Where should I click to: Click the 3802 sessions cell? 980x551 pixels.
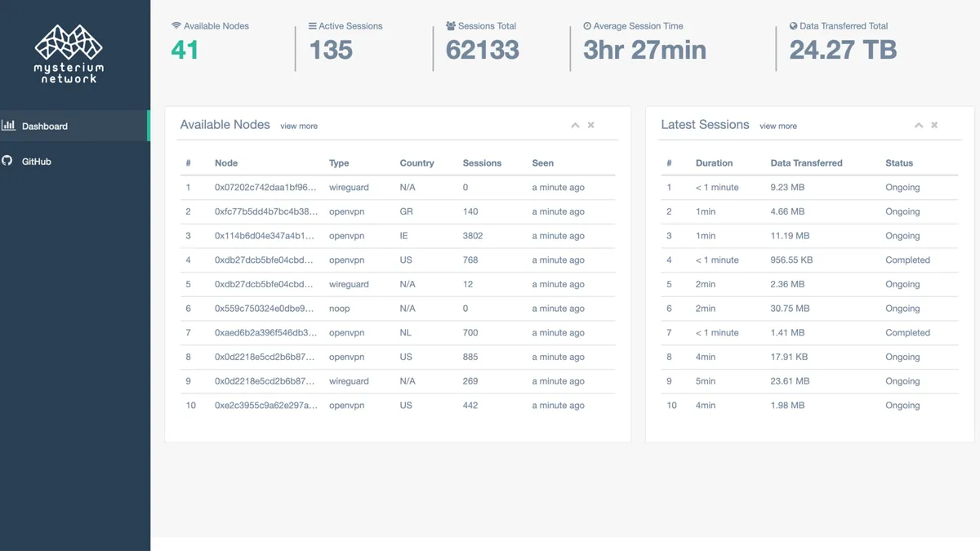(x=473, y=236)
